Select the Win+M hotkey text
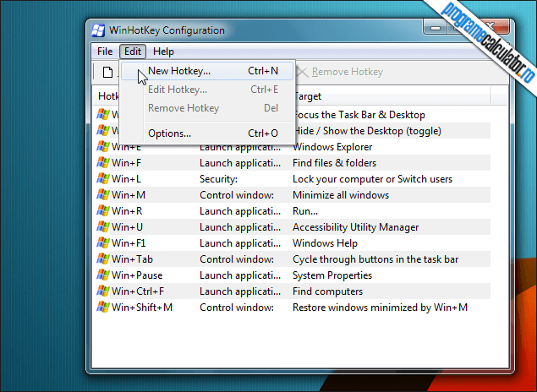This screenshot has height=392, width=537. point(129,195)
